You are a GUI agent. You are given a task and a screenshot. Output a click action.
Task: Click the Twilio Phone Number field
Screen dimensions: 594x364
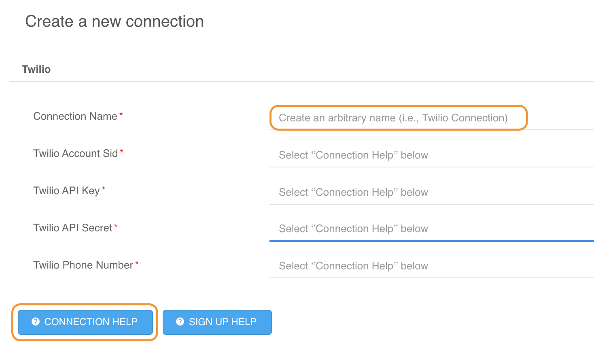(431, 266)
